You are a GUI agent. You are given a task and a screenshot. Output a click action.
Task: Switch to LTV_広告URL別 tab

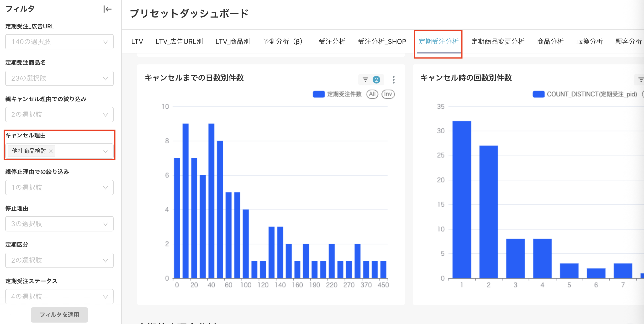[x=179, y=42]
